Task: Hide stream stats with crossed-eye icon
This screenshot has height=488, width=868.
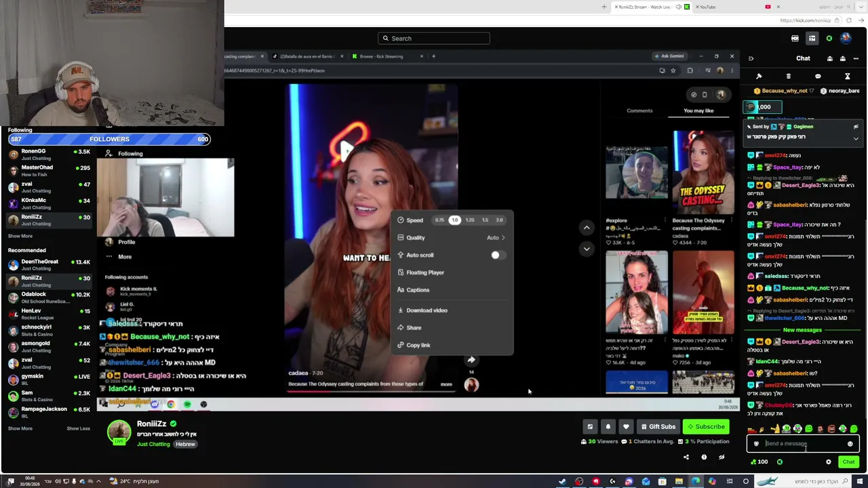Action: pyautogui.click(x=722, y=457)
